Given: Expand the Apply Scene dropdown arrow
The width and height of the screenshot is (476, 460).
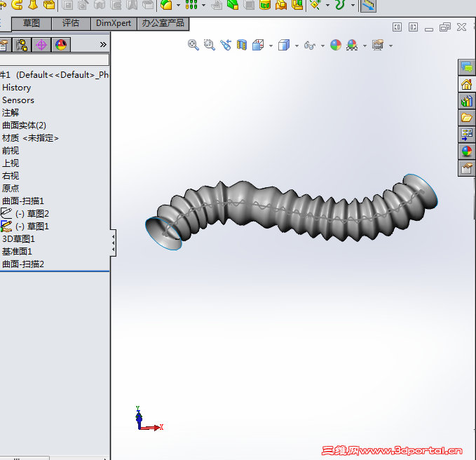Looking at the screenshot, I should (365, 46).
